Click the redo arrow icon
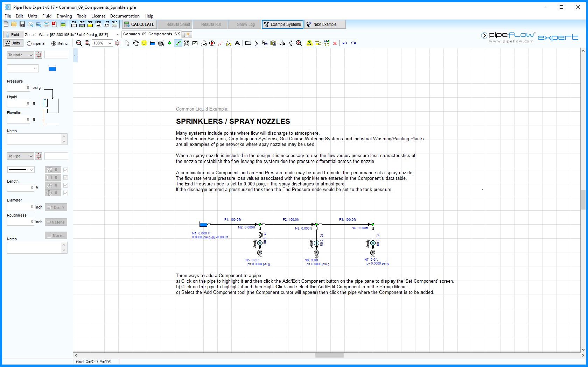This screenshot has height=367, width=588. [x=353, y=43]
